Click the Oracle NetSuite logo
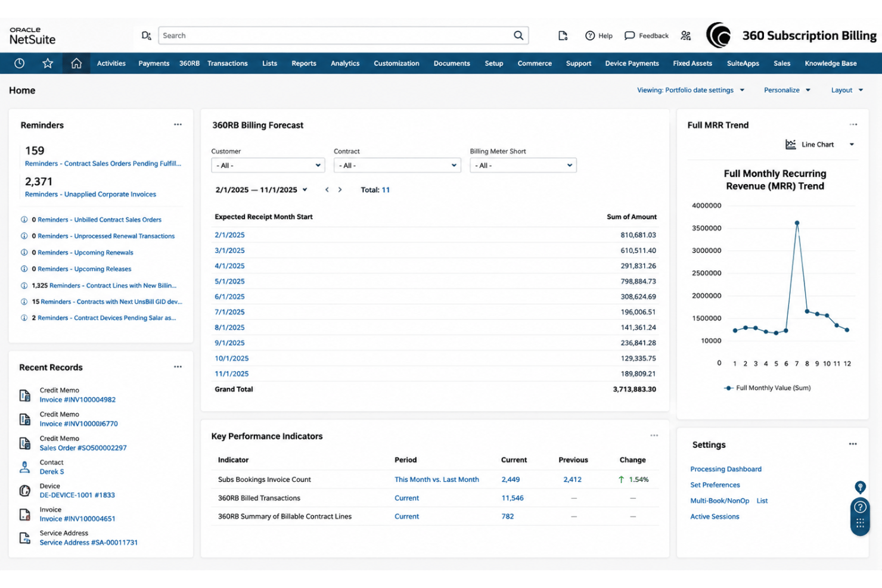The image size is (882, 588). pos(32,36)
